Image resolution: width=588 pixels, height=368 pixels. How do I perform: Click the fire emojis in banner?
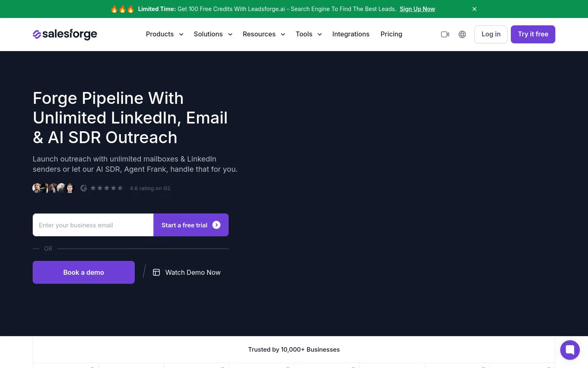(122, 9)
